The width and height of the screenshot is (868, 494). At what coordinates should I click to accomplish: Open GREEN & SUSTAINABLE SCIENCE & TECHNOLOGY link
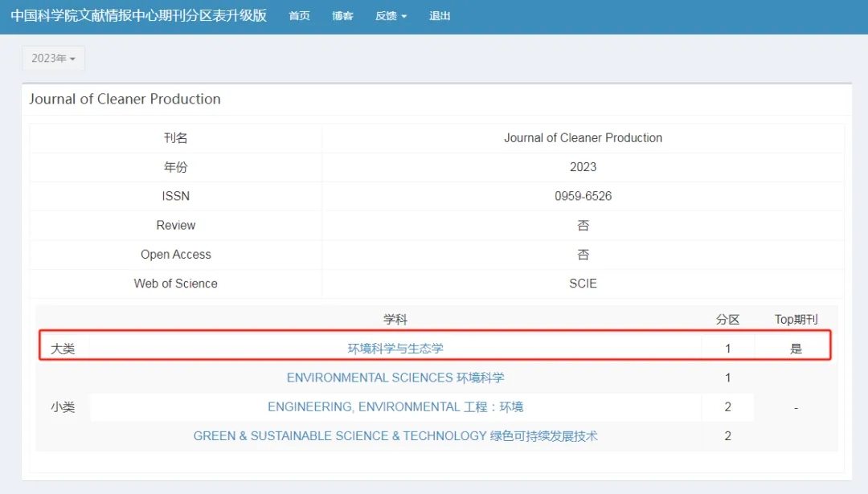coord(395,436)
